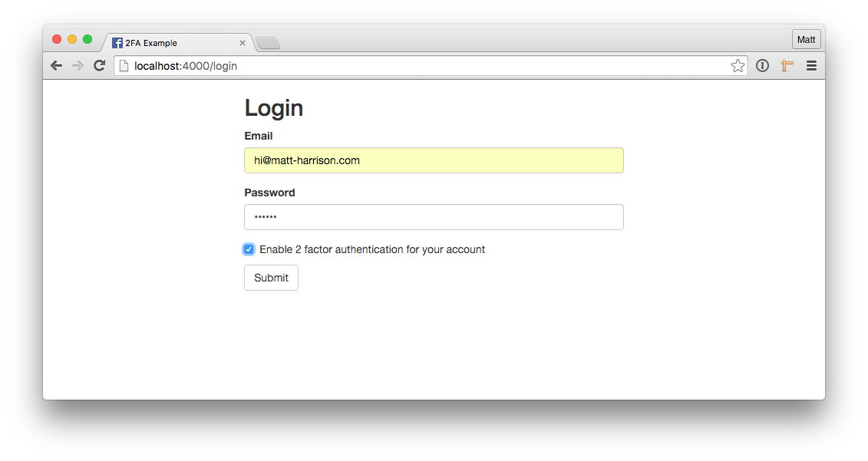Open the Chrome hamburger menu
The width and height of the screenshot is (868, 461).
(811, 66)
